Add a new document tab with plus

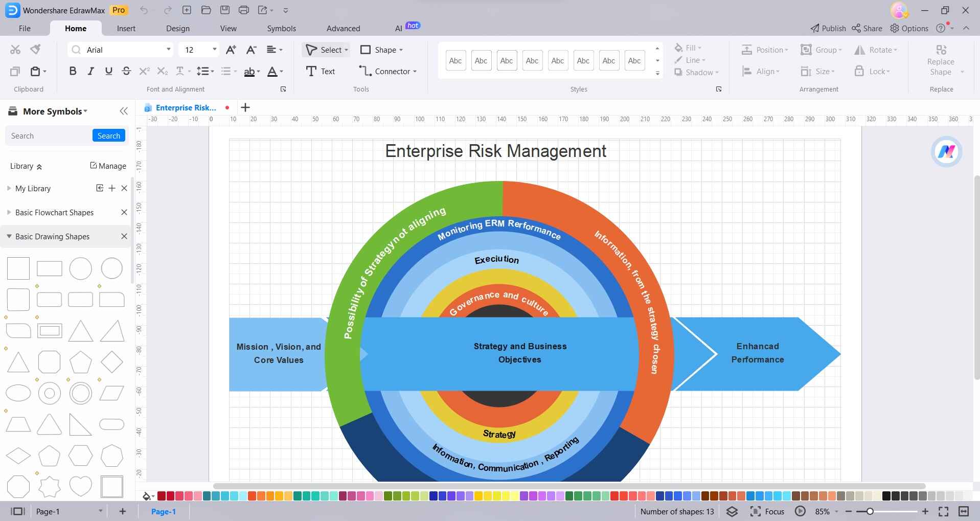click(x=245, y=107)
